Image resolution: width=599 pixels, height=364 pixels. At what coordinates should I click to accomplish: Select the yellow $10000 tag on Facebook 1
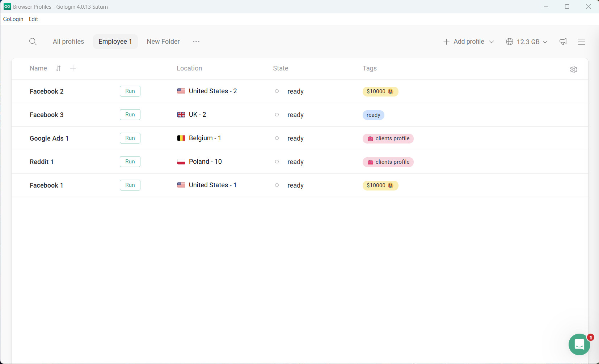pyautogui.click(x=380, y=185)
